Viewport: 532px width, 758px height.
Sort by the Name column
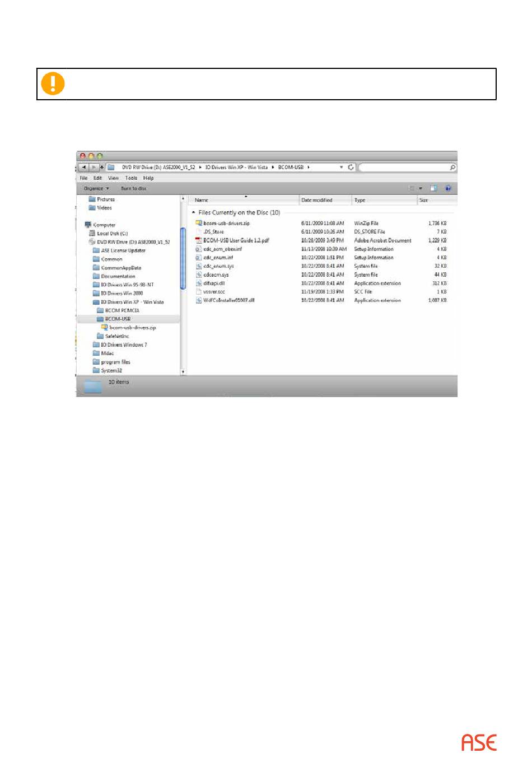[245, 200]
